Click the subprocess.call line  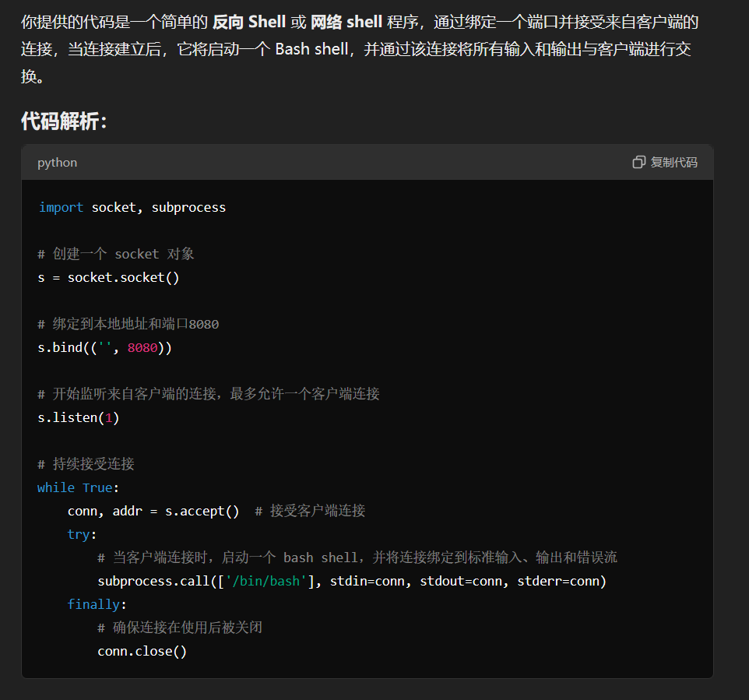[352, 581]
